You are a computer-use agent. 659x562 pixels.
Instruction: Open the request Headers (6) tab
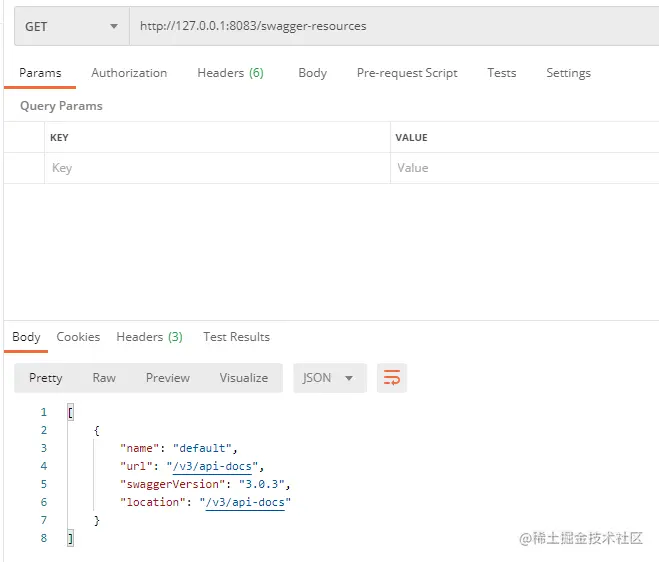point(230,73)
